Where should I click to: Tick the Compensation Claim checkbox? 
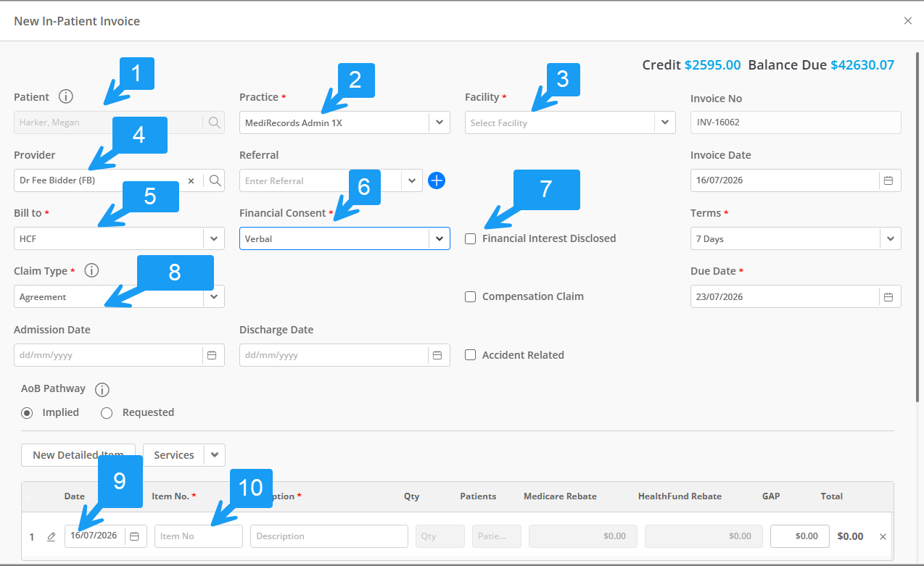471,296
